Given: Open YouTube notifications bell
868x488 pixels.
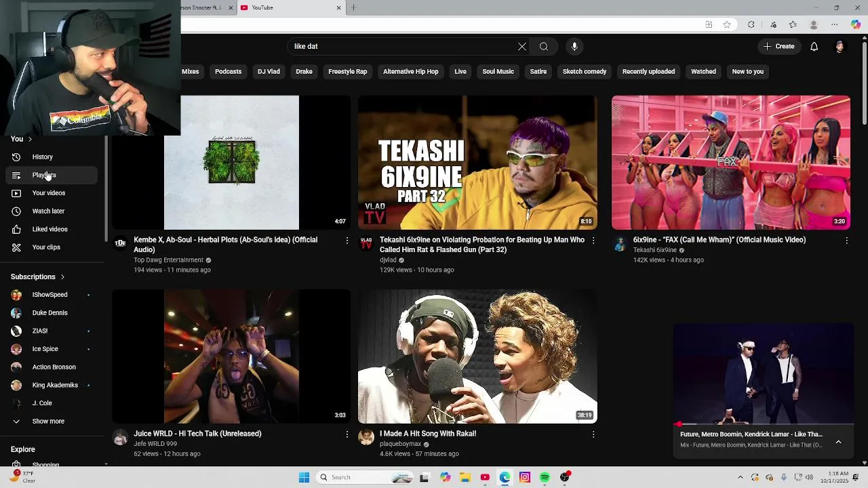Looking at the screenshot, I should tap(814, 47).
